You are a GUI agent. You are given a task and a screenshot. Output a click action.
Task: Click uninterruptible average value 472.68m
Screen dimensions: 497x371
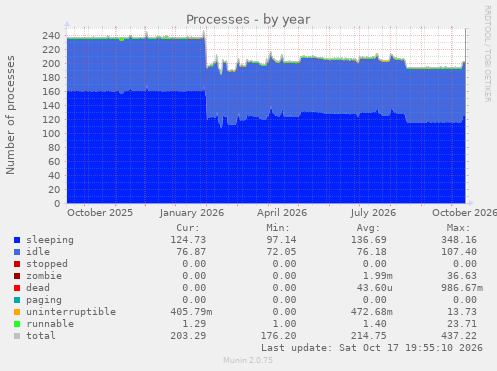(371, 312)
